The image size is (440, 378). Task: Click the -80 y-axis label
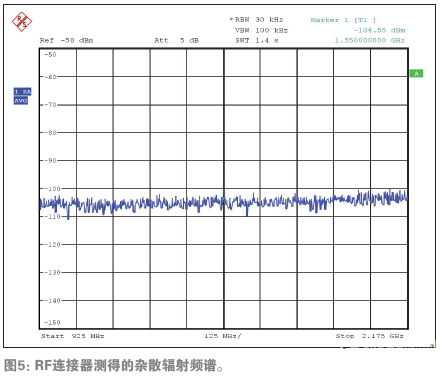(50, 133)
